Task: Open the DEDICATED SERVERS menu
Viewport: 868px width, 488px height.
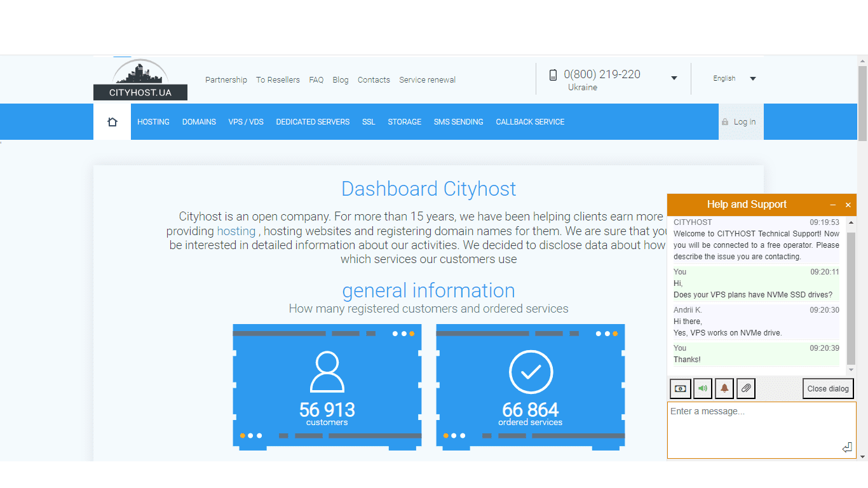Action: tap(313, 122)
